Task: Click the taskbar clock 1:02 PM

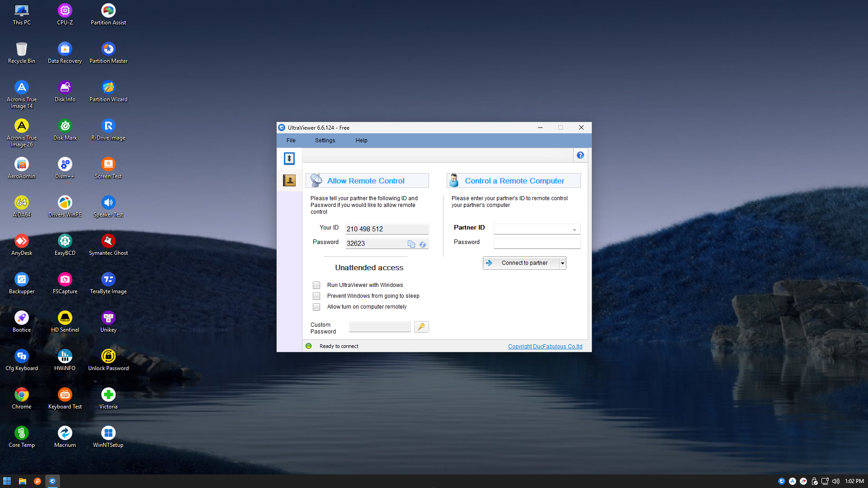Action: tap(854, 481)
